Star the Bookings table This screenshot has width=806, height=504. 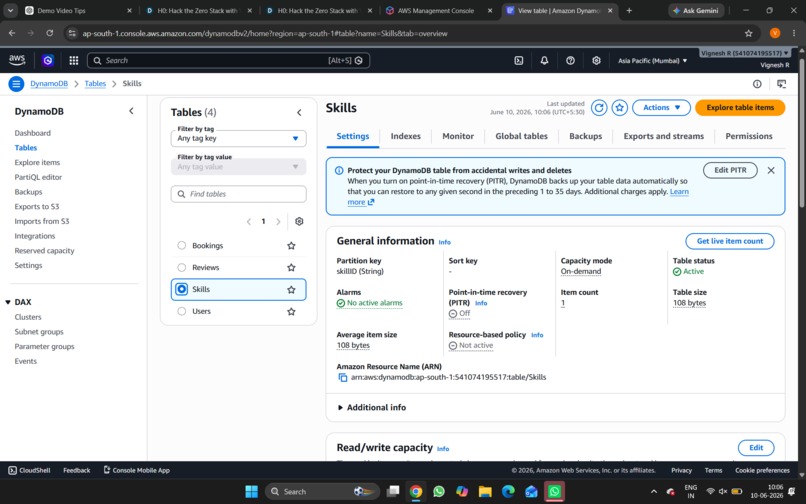pyautogui.click(x=291, y=246)
